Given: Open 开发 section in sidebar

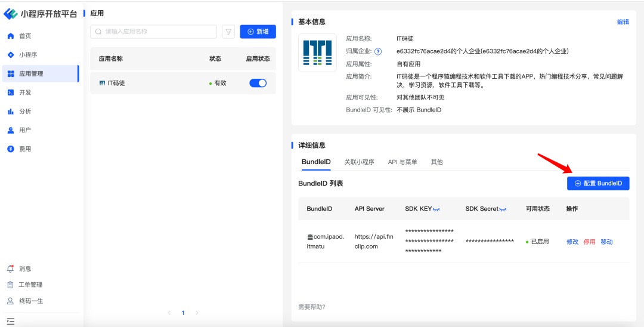Looking at the screenshot, I should (24, 92).
